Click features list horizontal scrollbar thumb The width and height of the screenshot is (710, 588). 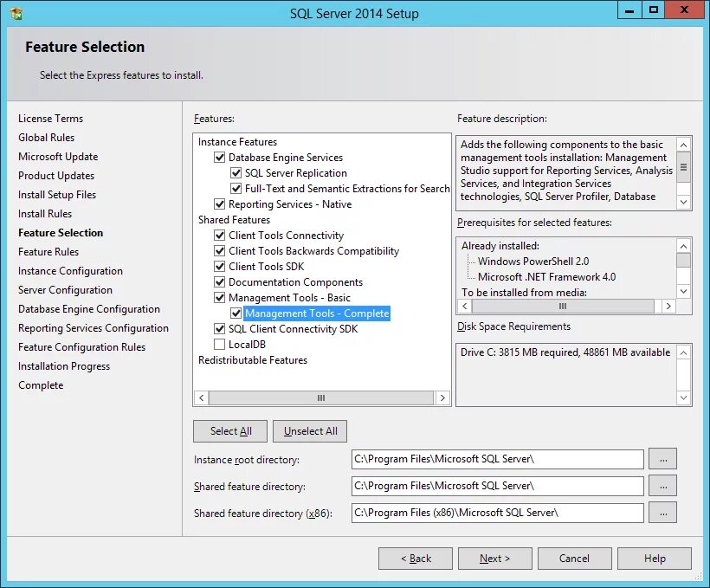[x=321, y=397]
